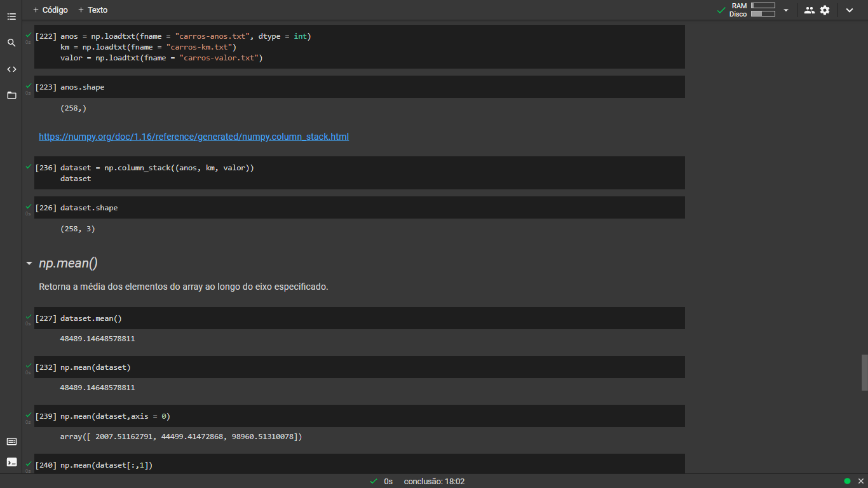868x488 pixels.
Task: Open the numpy column_stack documentation link
Action: click(194, 137)
